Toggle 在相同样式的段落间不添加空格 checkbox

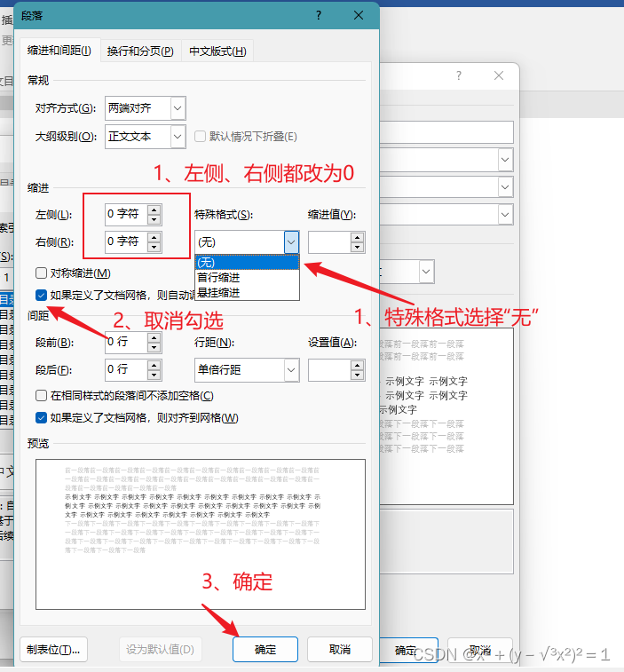(x=41, y=396)
